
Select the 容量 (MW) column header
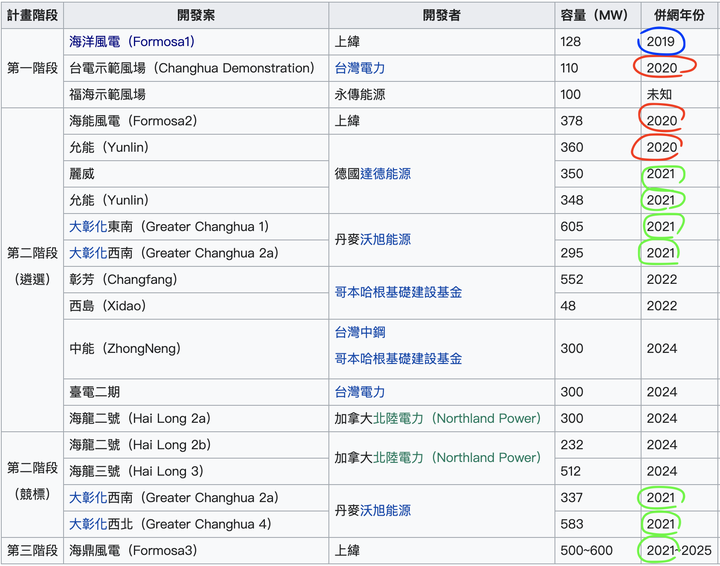(x=597, y=15)
